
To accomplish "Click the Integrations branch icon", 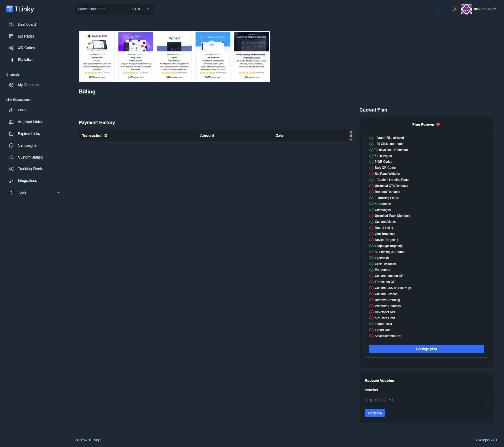I will 11,181.
